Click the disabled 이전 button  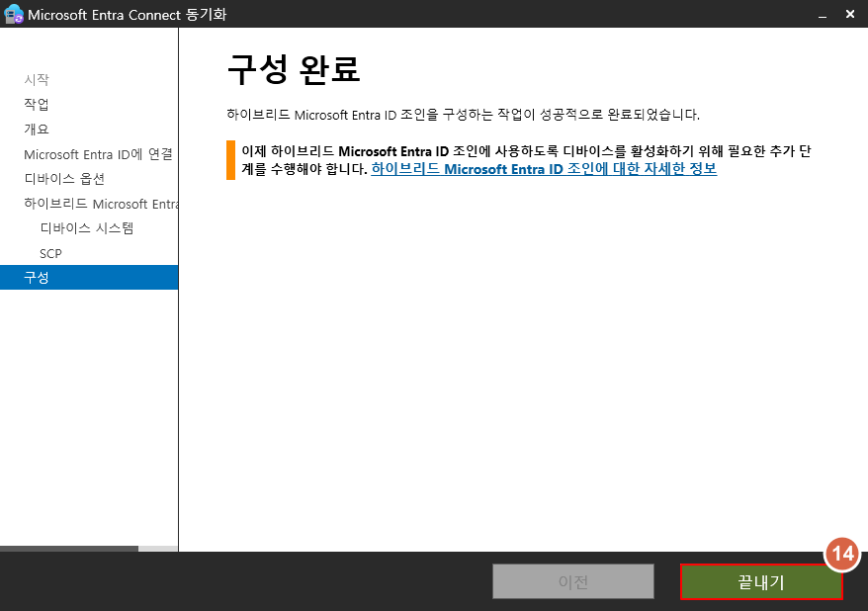pos(573,581)
